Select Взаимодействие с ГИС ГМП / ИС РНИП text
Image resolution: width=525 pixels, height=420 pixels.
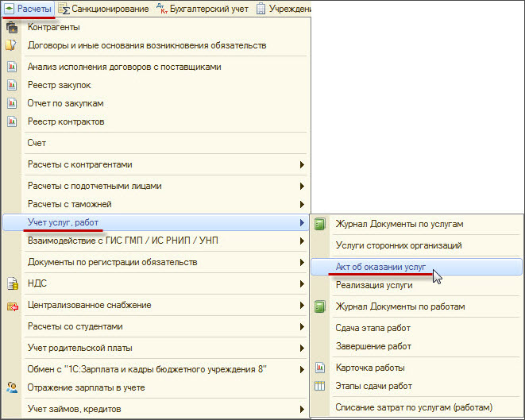click(x=123, y=241)
